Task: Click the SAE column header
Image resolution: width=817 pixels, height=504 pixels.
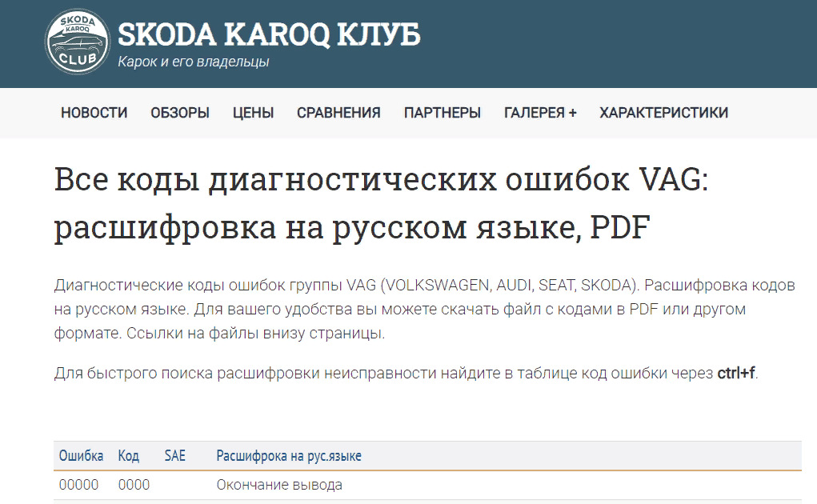Action: [x=175, y=455]
